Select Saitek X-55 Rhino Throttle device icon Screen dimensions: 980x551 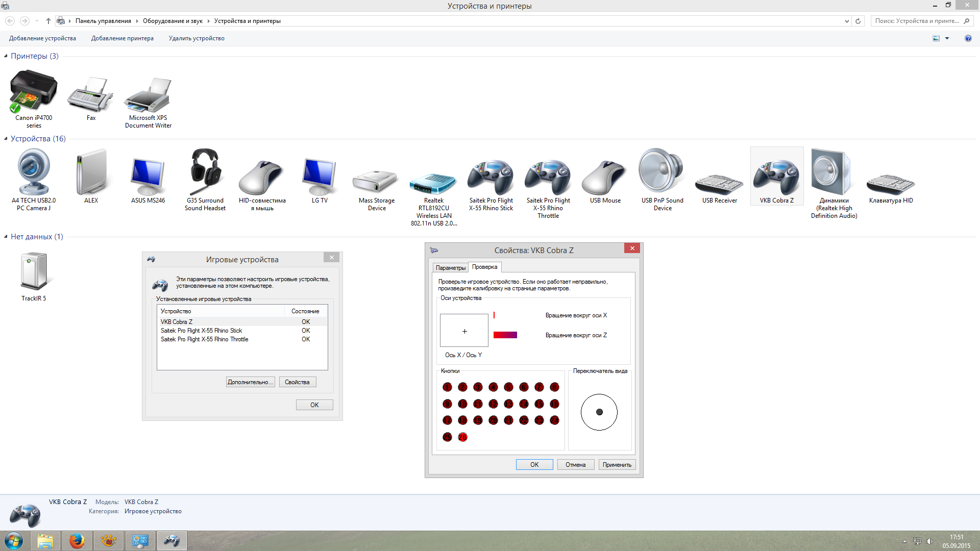coord(548,178)
